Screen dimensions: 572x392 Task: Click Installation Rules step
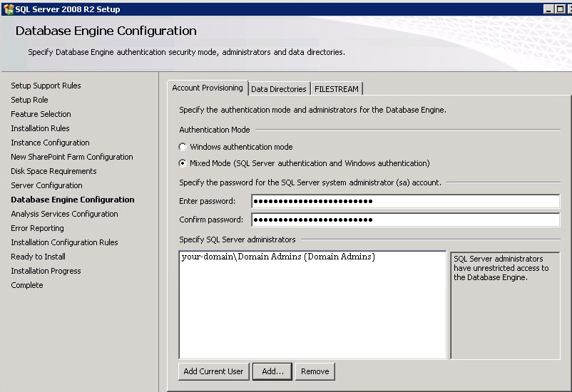[40, 128]
